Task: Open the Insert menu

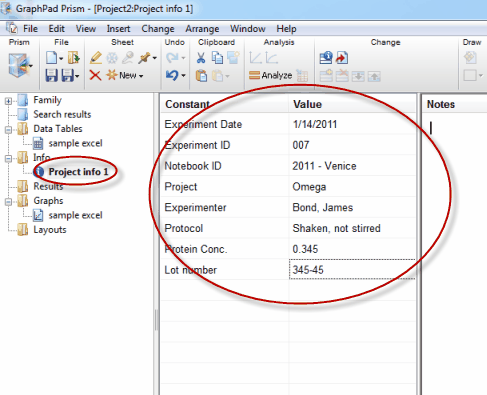Action: pos(118,29)
